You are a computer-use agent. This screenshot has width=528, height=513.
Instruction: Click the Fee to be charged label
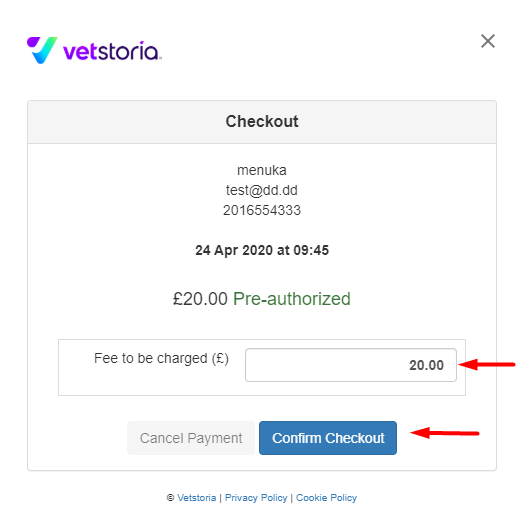(161, 358)
